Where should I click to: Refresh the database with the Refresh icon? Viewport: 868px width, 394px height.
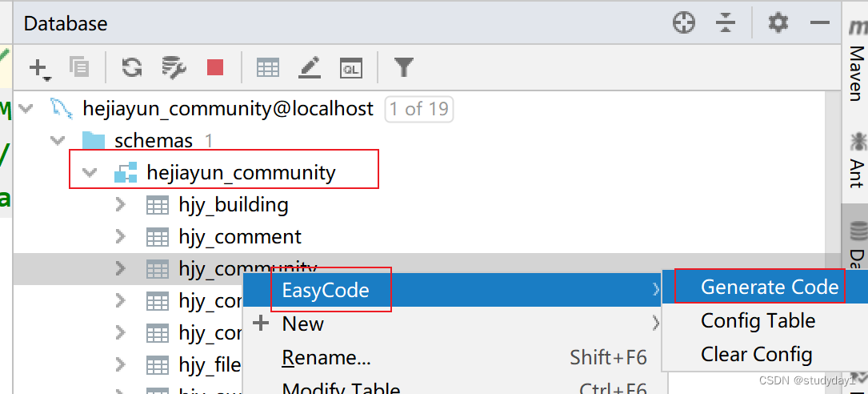click(x=132, y=67)
